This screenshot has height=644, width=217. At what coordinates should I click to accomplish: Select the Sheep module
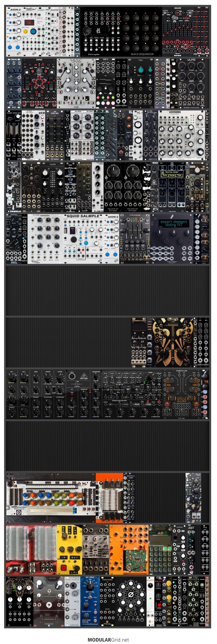pos(20,601)
